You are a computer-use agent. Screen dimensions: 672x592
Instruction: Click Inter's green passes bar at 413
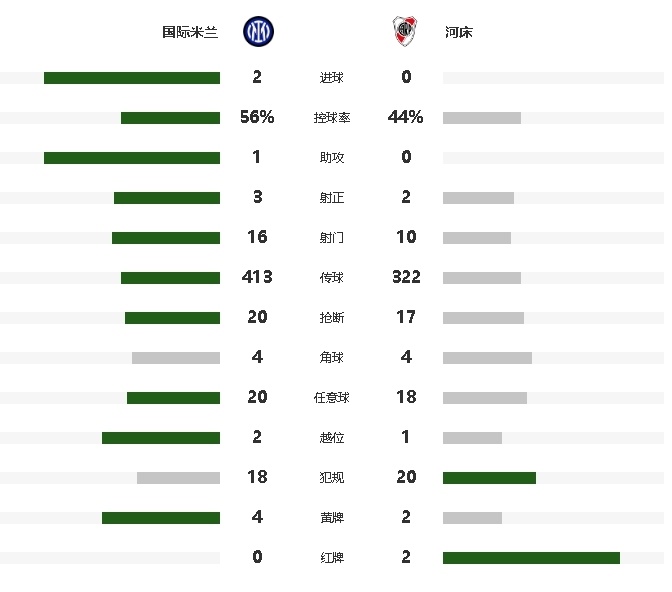[171, 278]
